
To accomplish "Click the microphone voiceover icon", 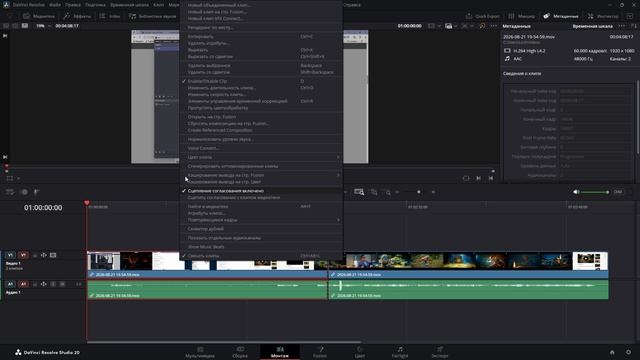I will coord(36,192).
